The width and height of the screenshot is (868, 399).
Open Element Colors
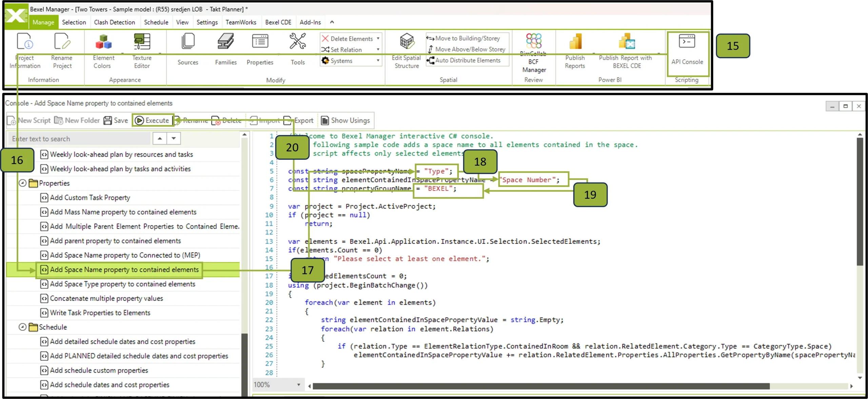tap(103, 51)
